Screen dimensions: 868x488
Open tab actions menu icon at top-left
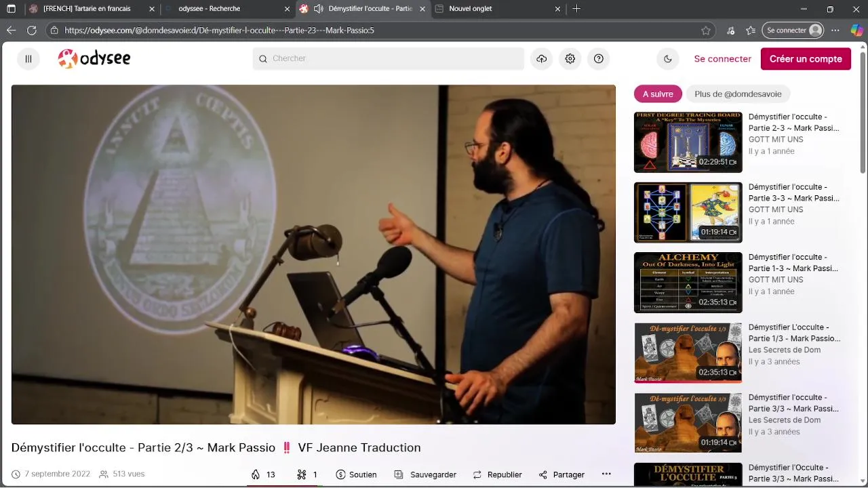11,9
